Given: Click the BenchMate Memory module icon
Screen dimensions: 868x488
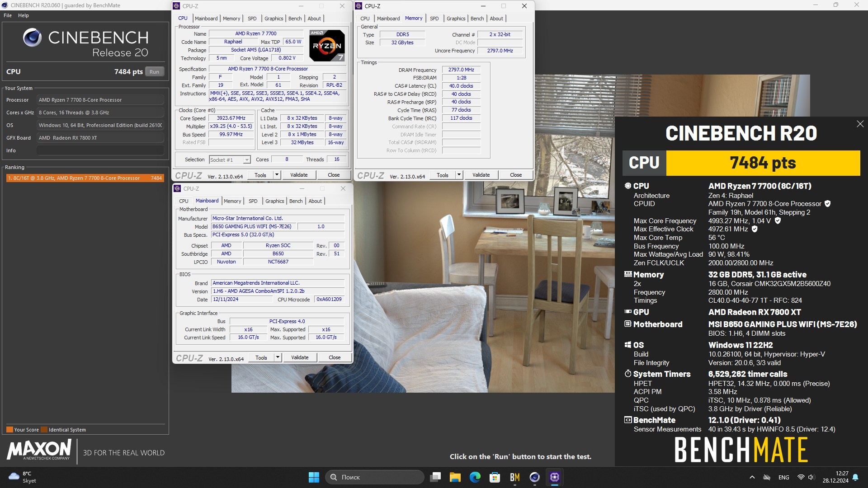Looking at the screenshot, I should click(x=628, y=274).
